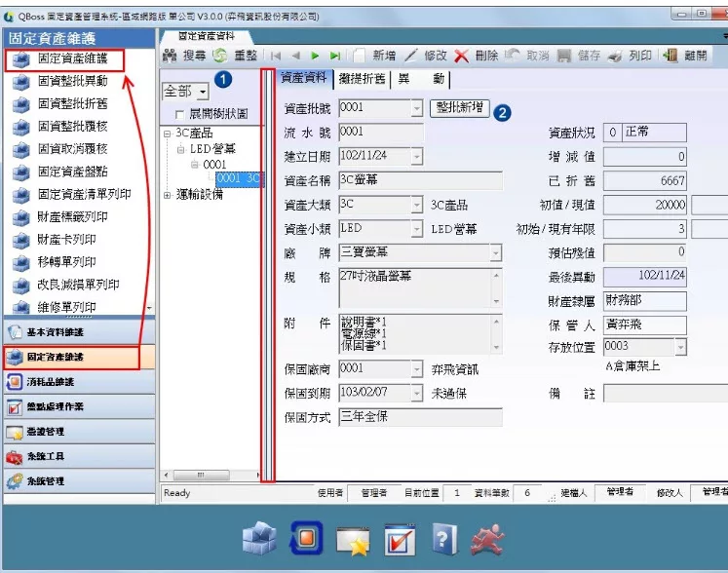Viewport: 728px width, 573px height.
Task: Click the 刪除 red X delete icon
Action: (x=462, y=56)
